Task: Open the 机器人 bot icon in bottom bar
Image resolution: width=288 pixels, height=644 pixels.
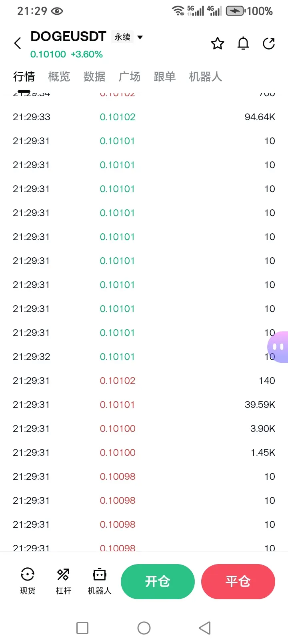Action: click(x=99, y=581)
